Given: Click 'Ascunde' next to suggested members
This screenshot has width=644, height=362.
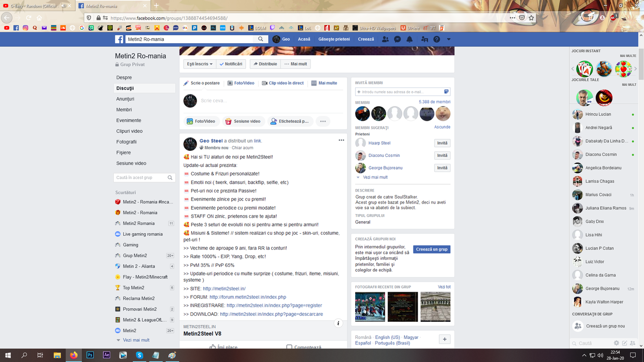Looking at the screenshot, I should click(442, 127).
